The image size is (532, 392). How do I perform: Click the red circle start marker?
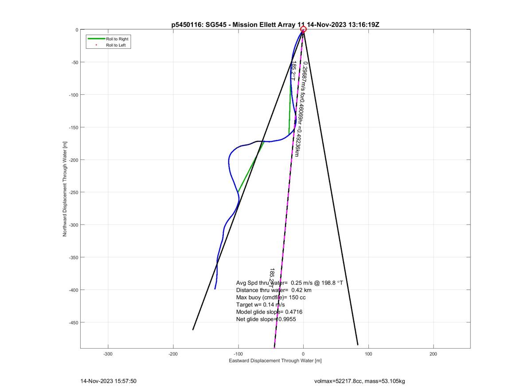tap(303, 30)
